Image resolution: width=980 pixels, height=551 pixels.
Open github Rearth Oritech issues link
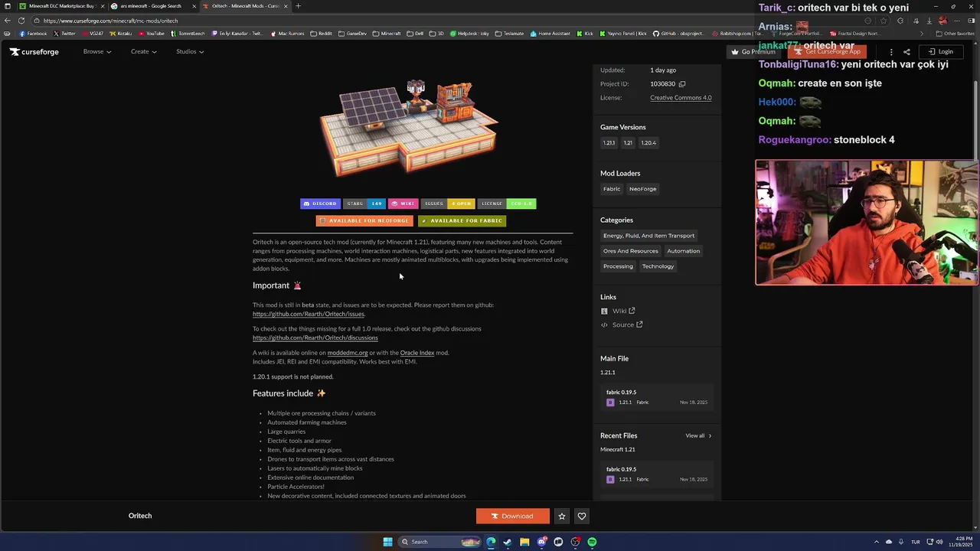pos(309,314)
